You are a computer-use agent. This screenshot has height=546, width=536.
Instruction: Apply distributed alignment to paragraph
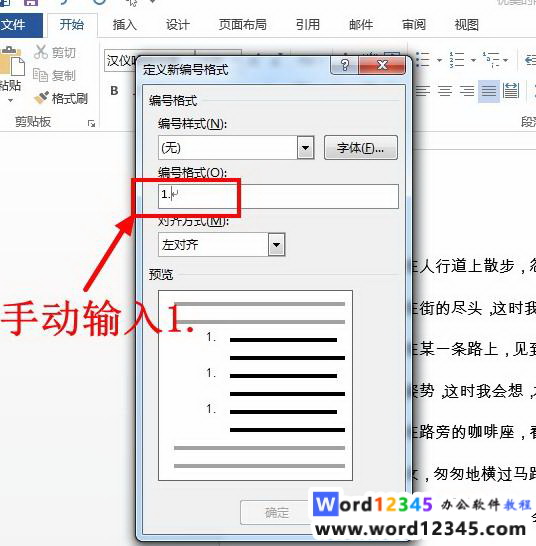coord(511,91)
